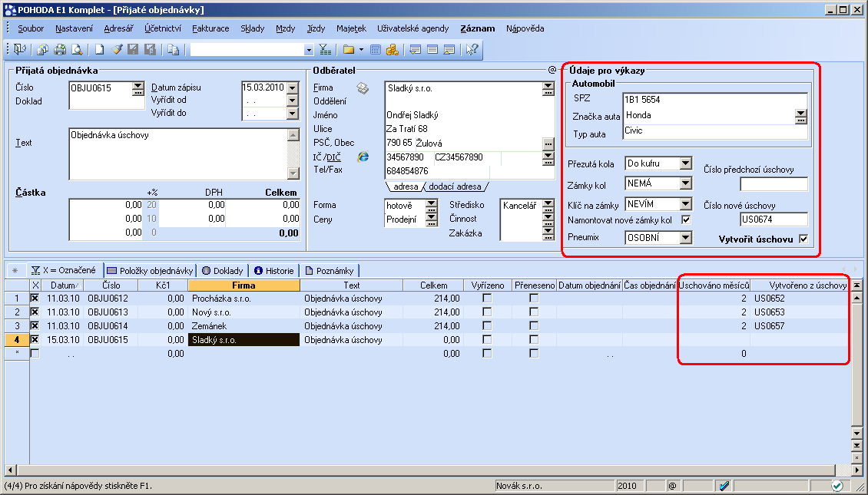Open print reports with the printer icon
868x495 pixels.
60,50
